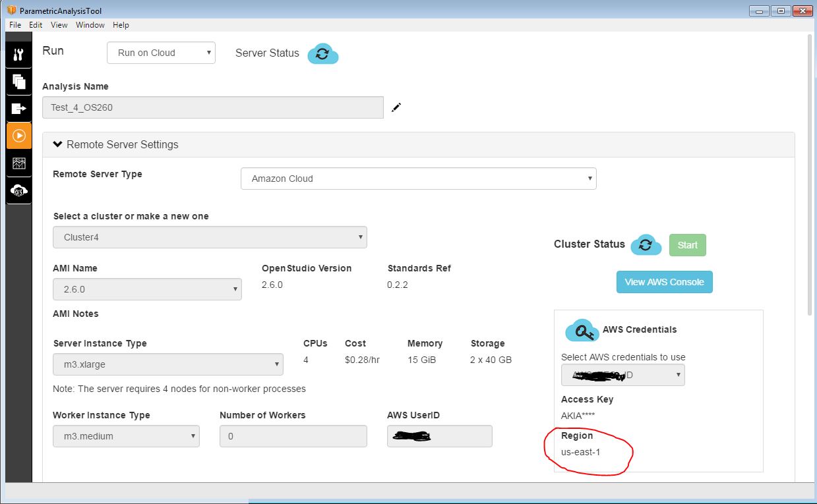Open the AMI Name 2.6.0 dropdown

click(x=147, y=289)
